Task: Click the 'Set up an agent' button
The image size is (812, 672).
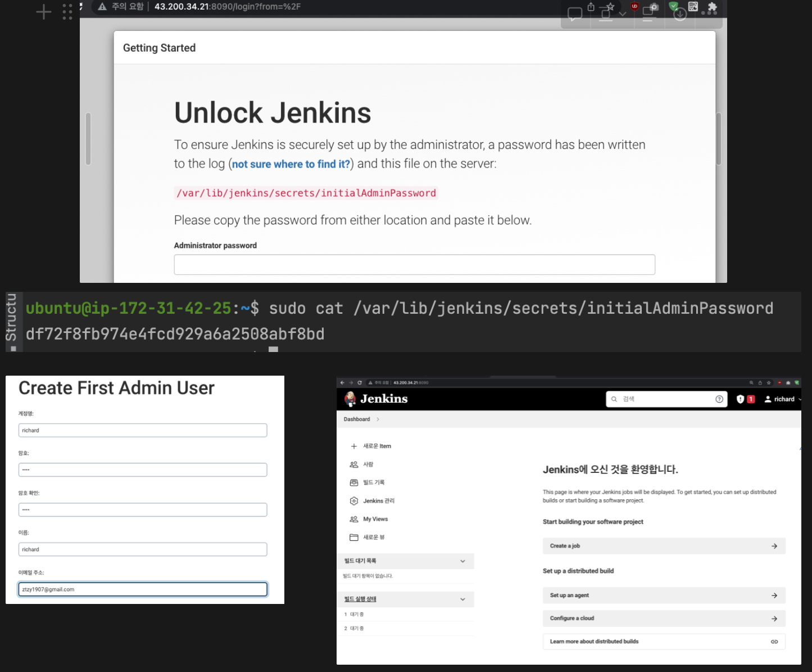Action: pyautogui.click(x=664, y=595)
